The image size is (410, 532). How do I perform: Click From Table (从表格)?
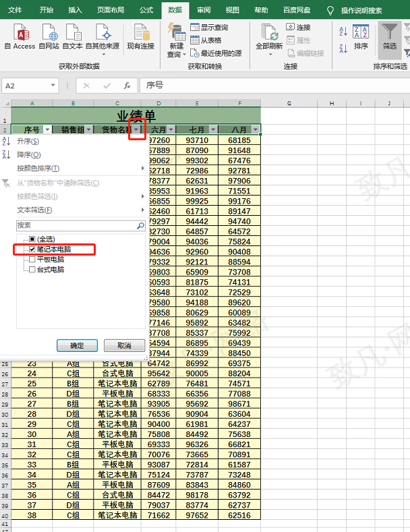[206, 40]
